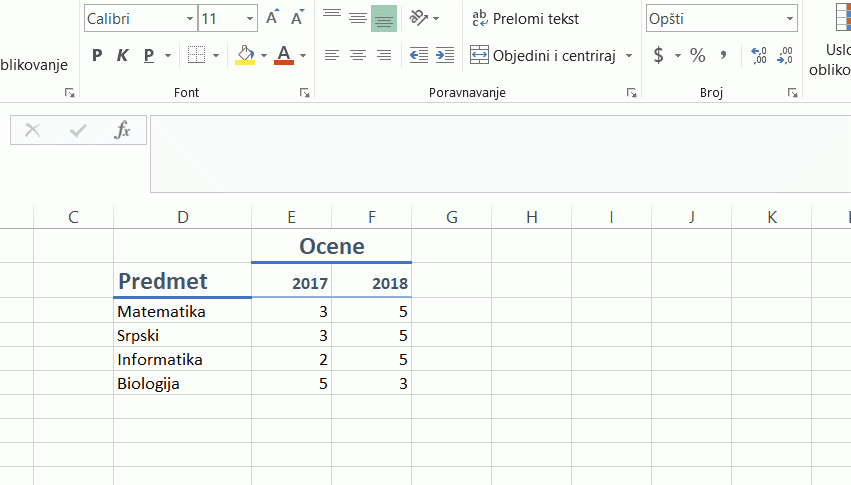Screen dimensions: 851x485
Task: Open the Calibri font name dropdown
Action: [x=189, y=18]
